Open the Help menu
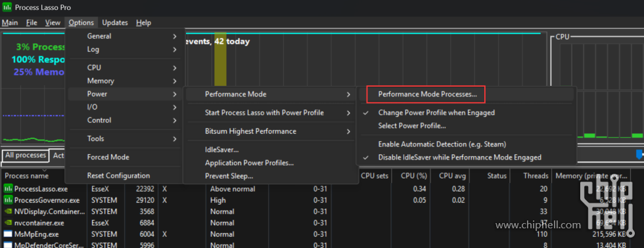This screenshot has width=644, height=248. click(x=143, y=22)
